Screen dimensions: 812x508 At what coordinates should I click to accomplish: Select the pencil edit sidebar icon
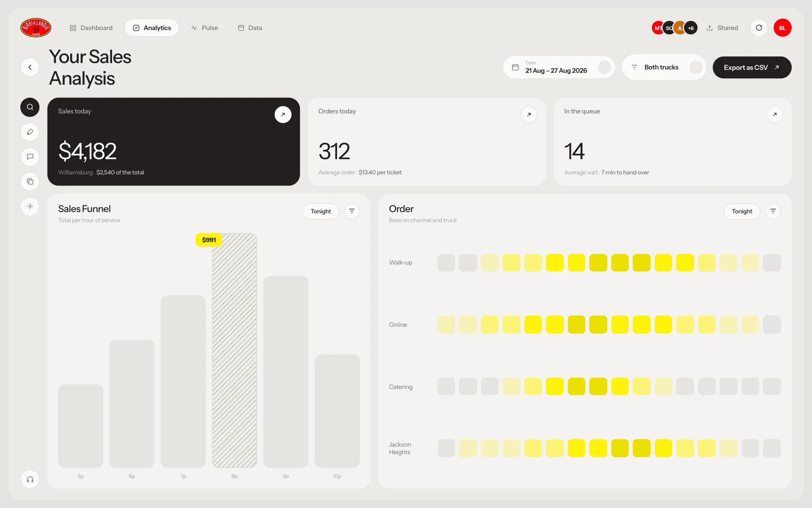coord(30,132)
